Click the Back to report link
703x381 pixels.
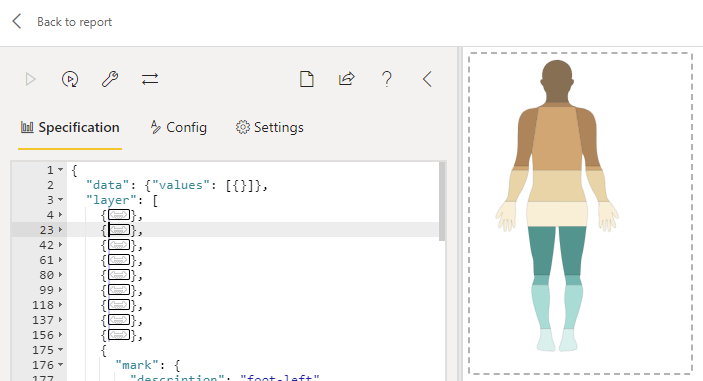coord(74,22)
